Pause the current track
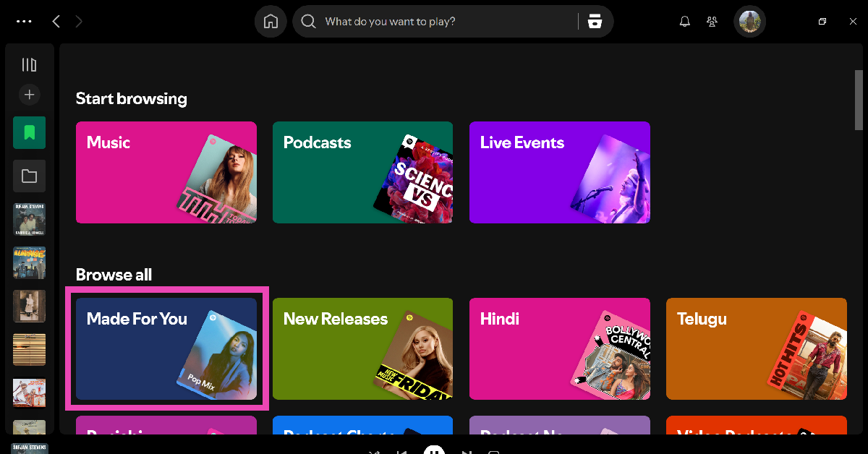The image size is (868, 454). 434,450
